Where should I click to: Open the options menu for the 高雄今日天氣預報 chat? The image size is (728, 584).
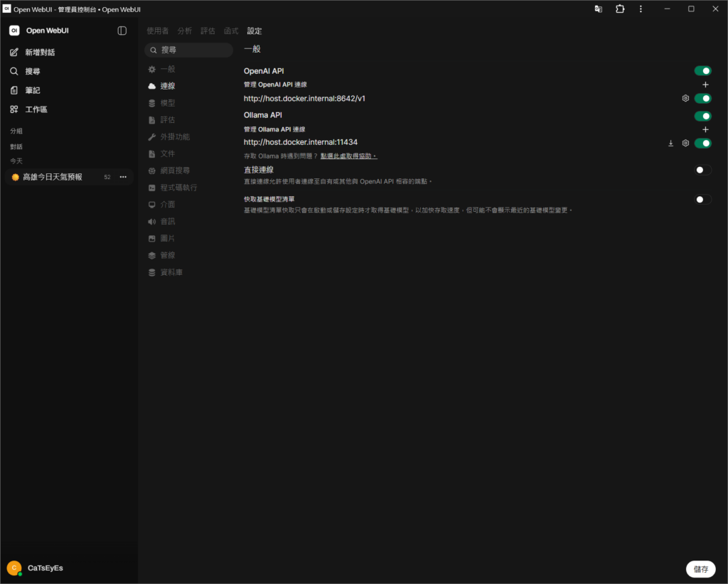click(123, 177)
